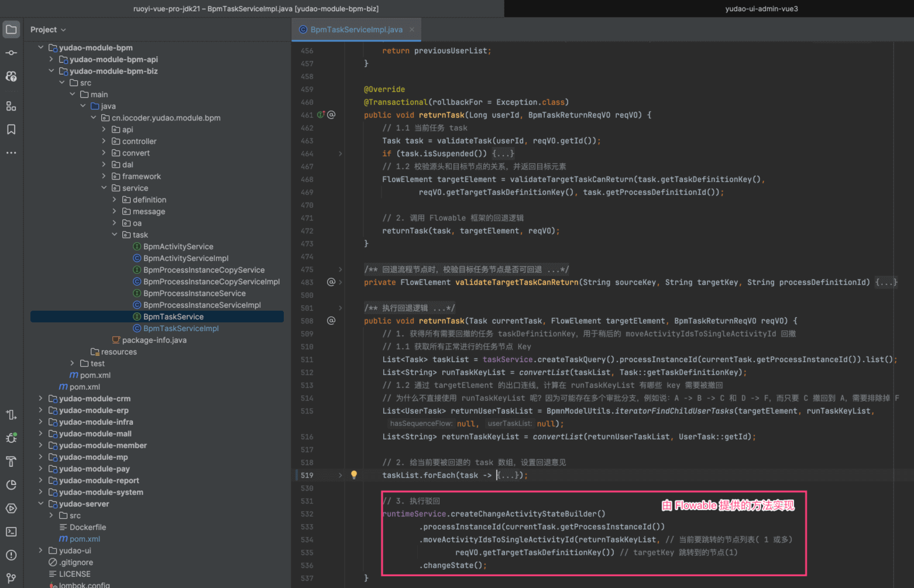
Task: Switch to the yudao-ui-admin-vue3 window tab
Action: (x=761, y=9)
